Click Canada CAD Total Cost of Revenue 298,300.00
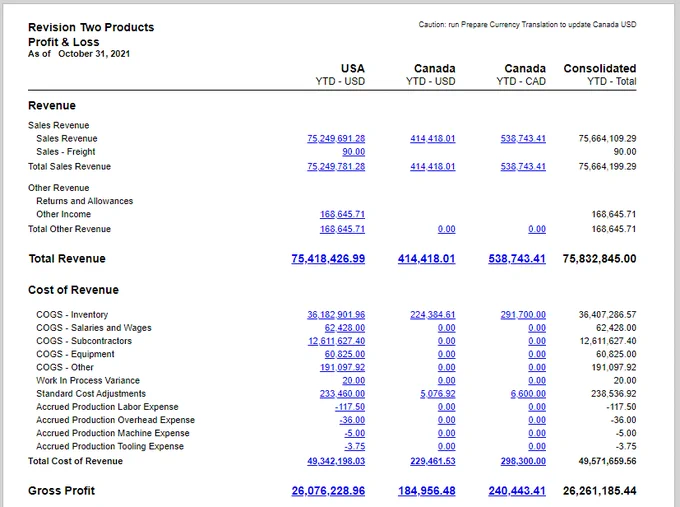This screenshot has height=507, width=680. (x=523, y=461)
